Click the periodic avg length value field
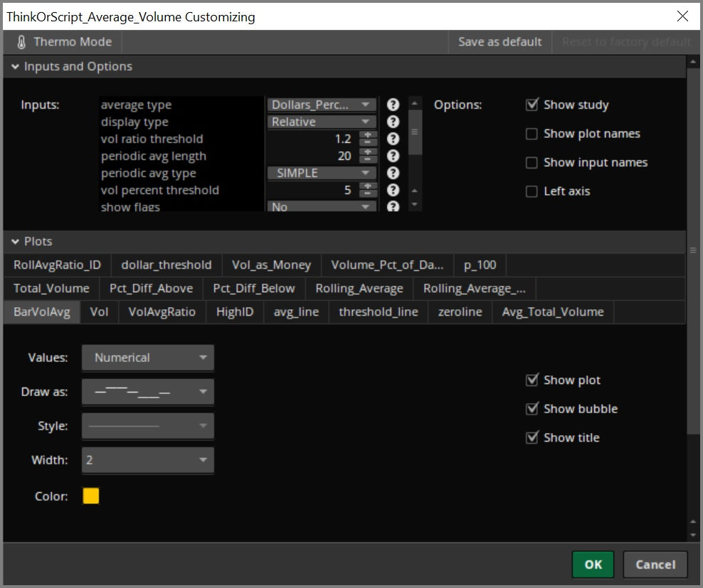This screenshot has width=703, height=588. [312, 156]
